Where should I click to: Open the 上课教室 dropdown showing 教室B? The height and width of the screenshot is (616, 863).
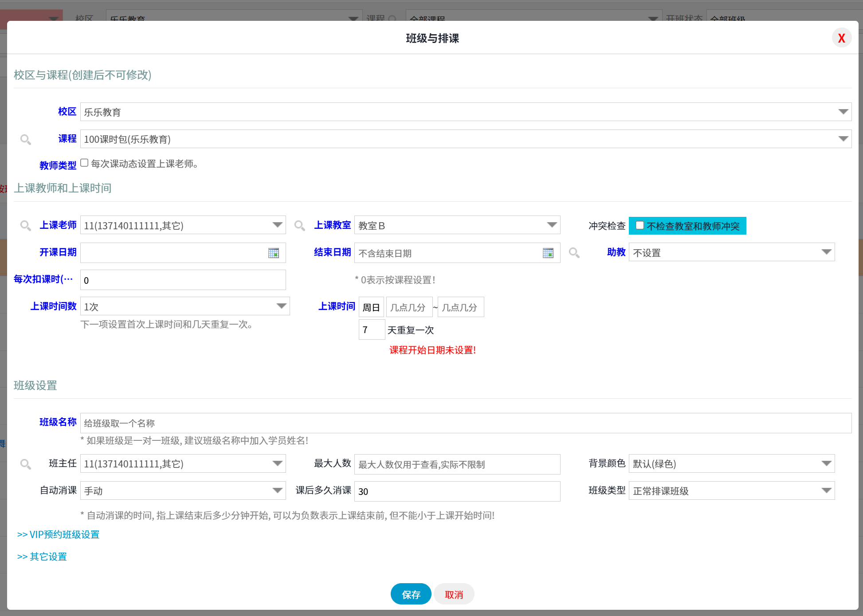coord(457,225)
